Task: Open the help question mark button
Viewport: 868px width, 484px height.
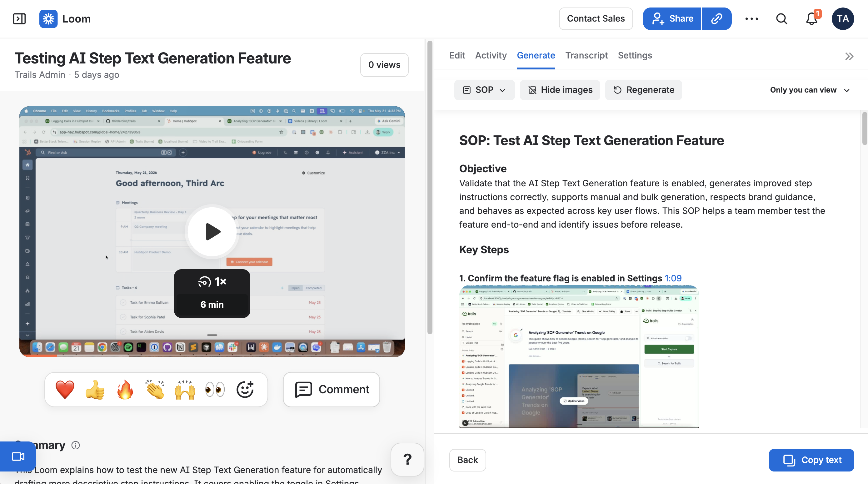Action: (x=407, y=459)
